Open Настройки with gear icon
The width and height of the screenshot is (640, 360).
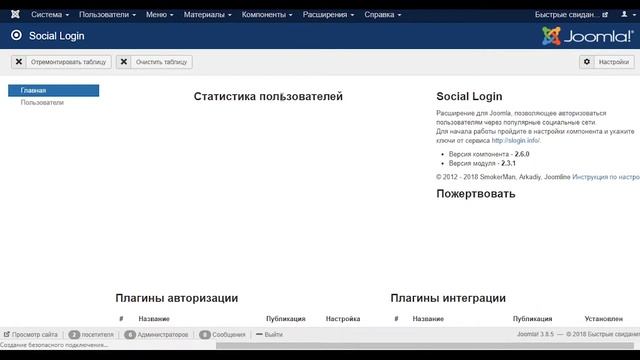pyautogui.click(x=607, y=62)
